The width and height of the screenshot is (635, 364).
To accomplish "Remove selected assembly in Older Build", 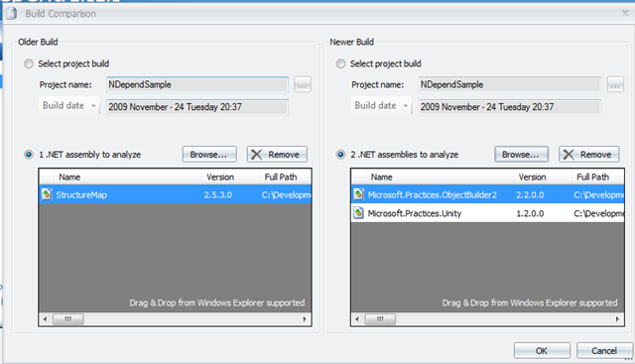I will point(277,155).
